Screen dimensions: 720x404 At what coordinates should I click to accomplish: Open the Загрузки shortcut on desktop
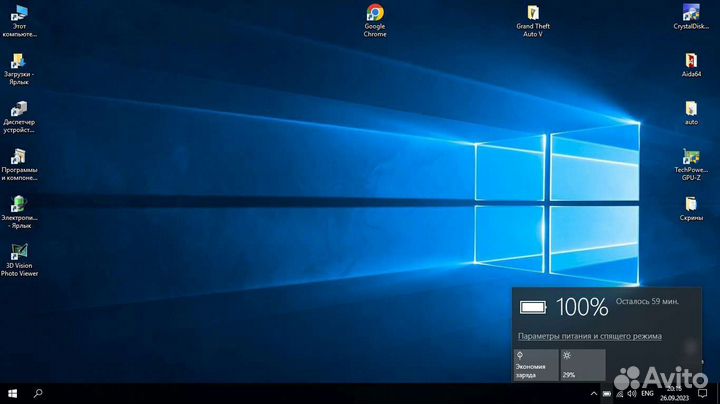(19, 69)
